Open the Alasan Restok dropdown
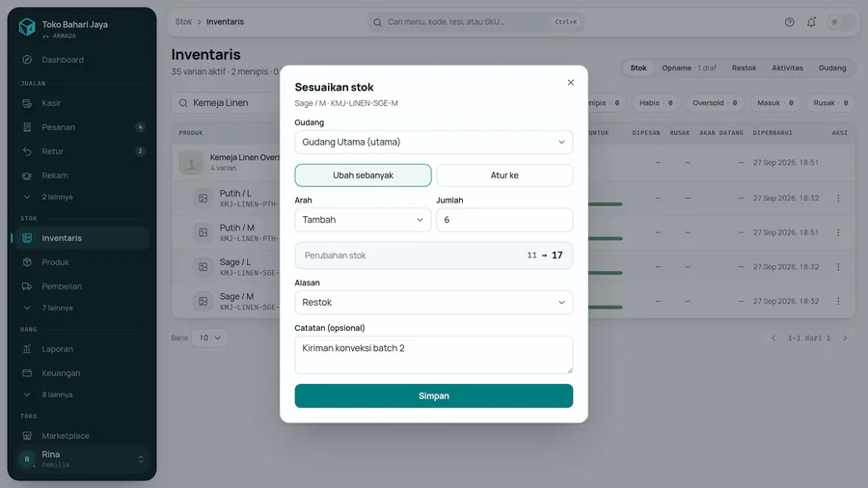868x488 pixels. [433, 303]
